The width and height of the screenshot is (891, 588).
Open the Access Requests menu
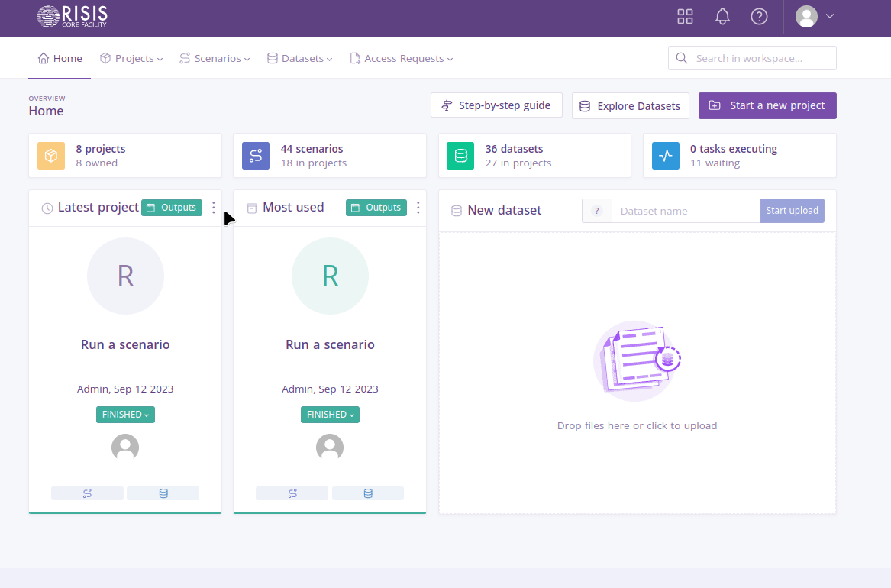tap(402, 59)
